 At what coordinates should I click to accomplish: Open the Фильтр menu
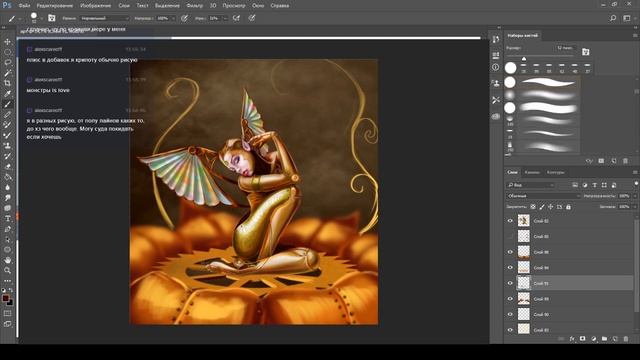(194, 6)
